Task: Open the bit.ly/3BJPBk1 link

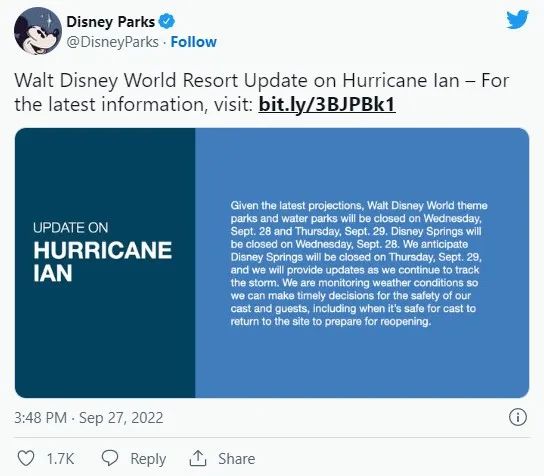Action: pyautogui.click(x=327, y=104)
